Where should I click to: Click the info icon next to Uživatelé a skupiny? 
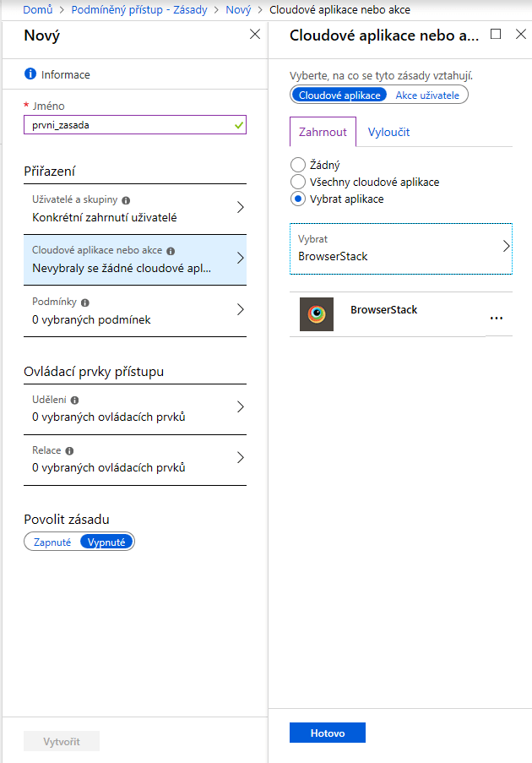[x=126, y=201]
